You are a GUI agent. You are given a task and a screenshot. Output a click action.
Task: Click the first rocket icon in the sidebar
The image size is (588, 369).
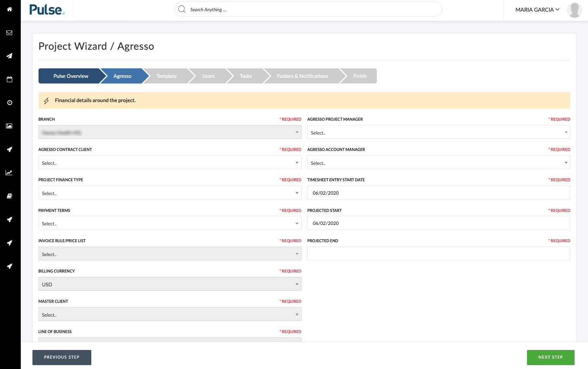[x=9, y=149]
